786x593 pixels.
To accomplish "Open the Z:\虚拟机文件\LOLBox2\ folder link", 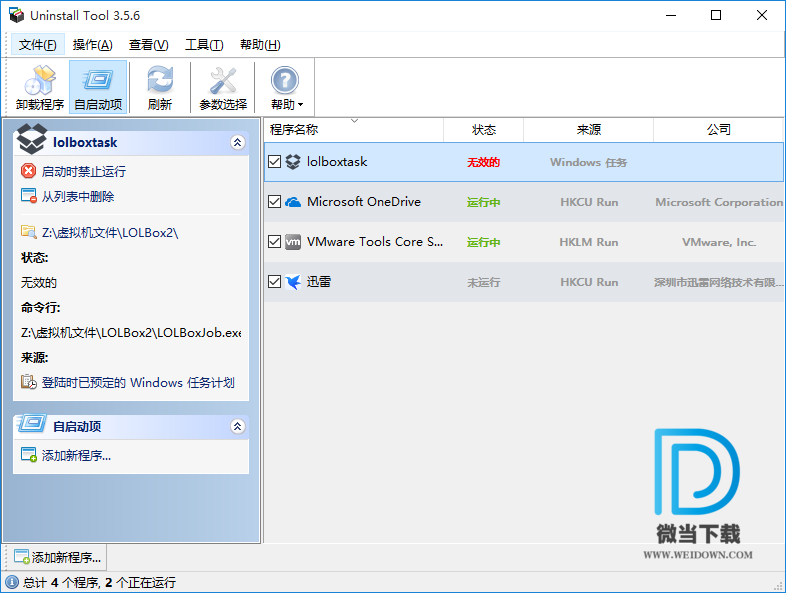I will pyautogui.click(x=110, y=233).
